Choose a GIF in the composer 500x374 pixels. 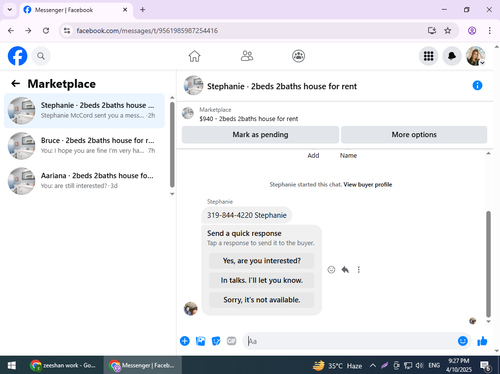(x=231, y=341)
